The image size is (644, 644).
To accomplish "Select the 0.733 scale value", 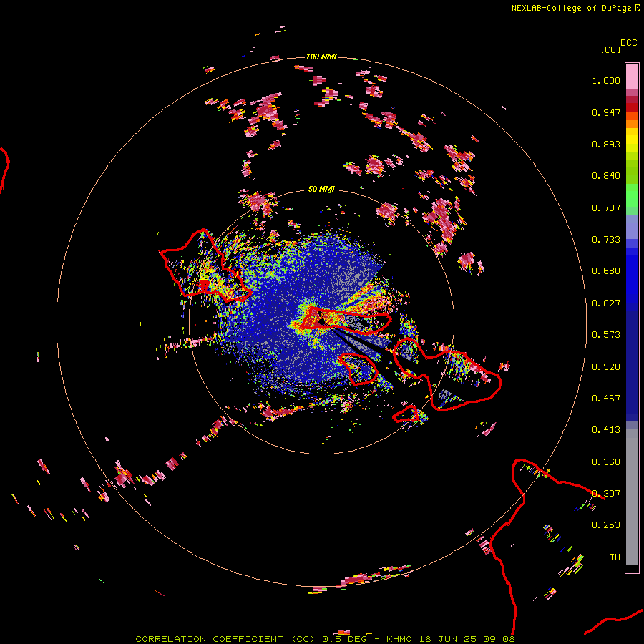I will click(606, 240).
